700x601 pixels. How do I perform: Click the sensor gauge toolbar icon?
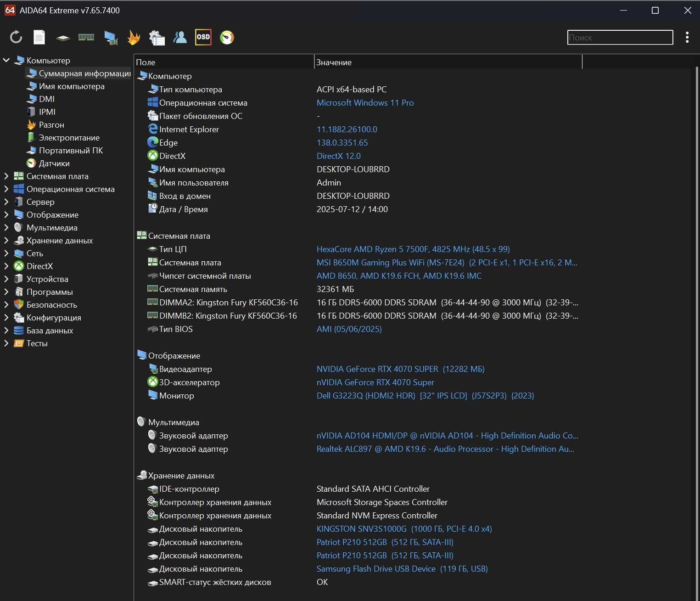click(x=227, y=37)
